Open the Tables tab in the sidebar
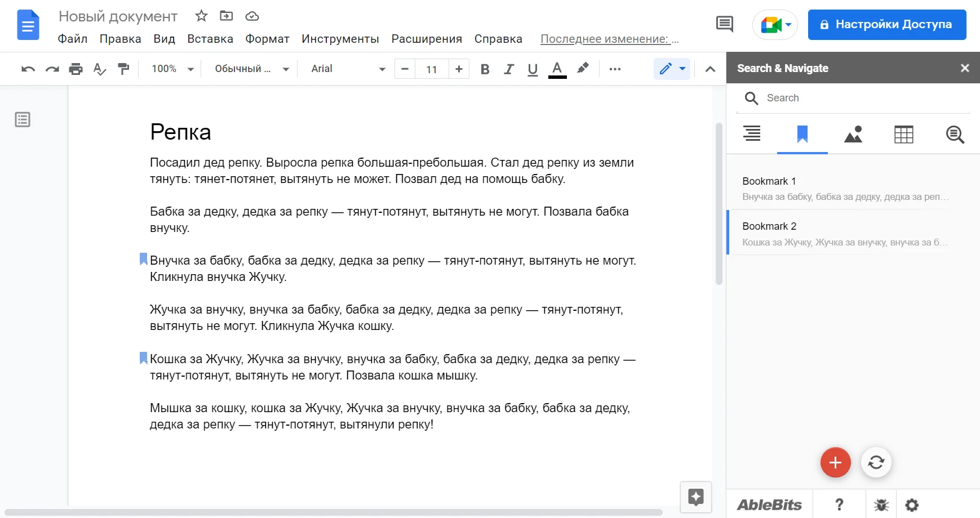 click(903, 135)
